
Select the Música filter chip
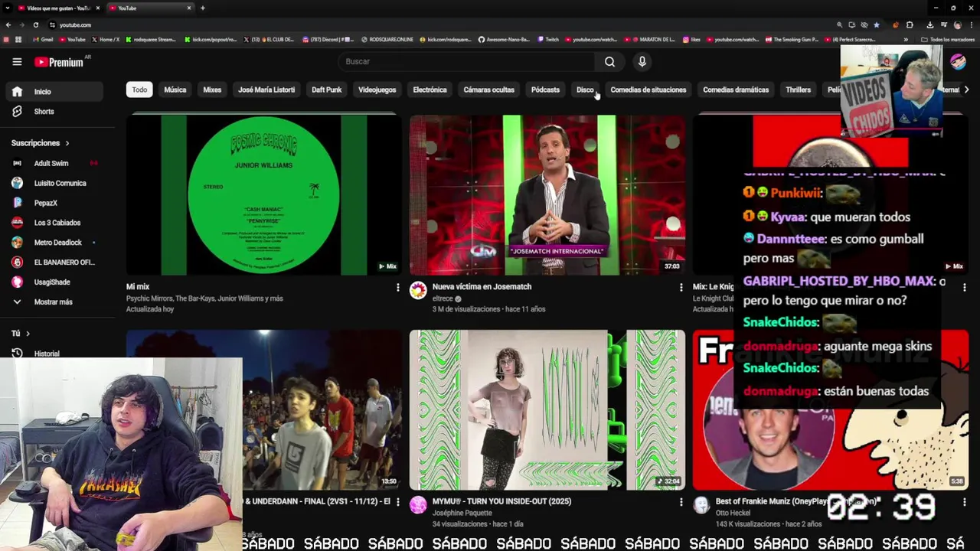(x=175, y=90)
